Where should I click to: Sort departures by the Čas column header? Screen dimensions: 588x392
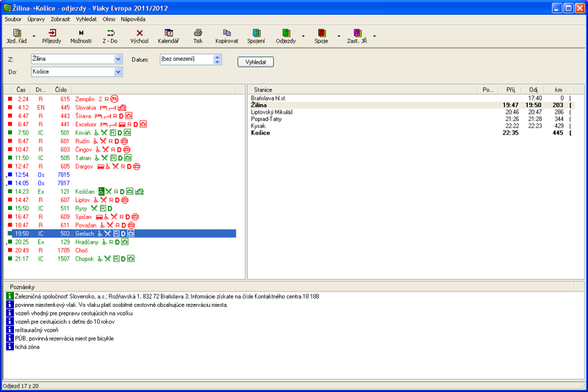pos(21,90)
